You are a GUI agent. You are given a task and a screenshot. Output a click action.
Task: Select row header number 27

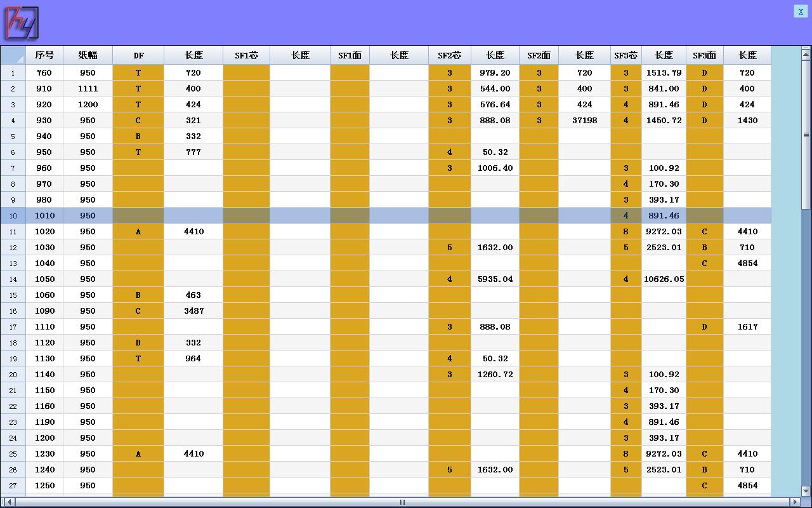[x=13, y=486]
